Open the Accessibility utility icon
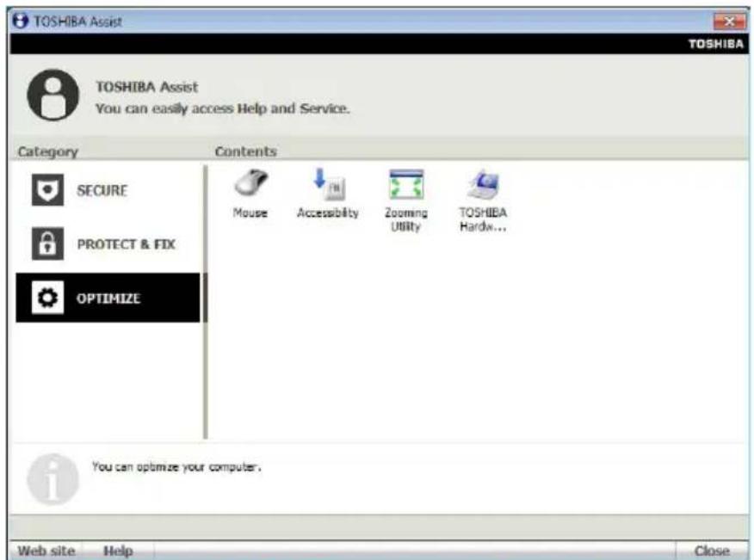Screen dimensions: 754x560 (328, 194)
